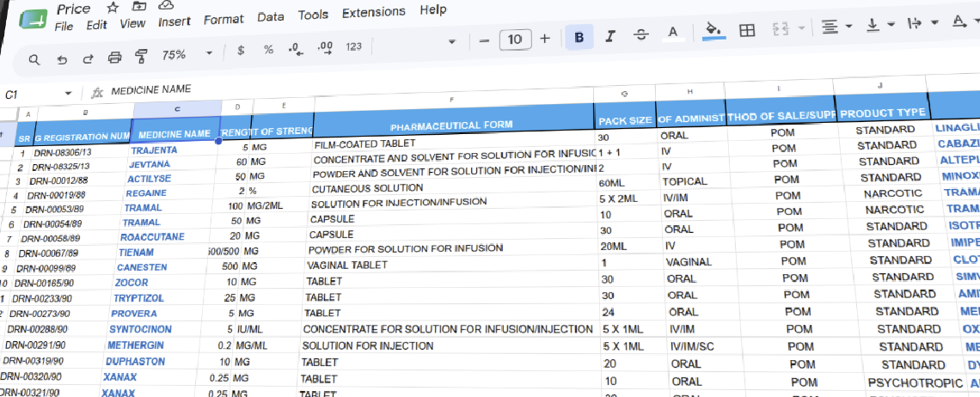The image size is (980, 397).
Task: Click the print icon
Action: click(114, 58)
